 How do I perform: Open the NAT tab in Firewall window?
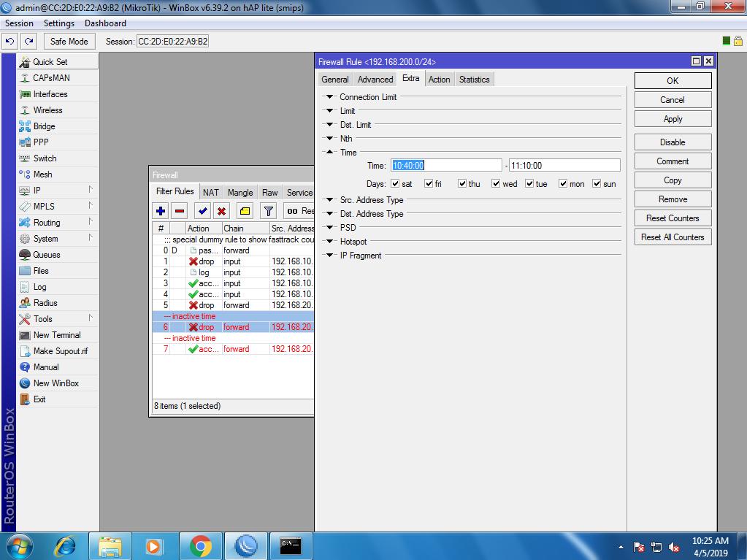click(210, 192)
